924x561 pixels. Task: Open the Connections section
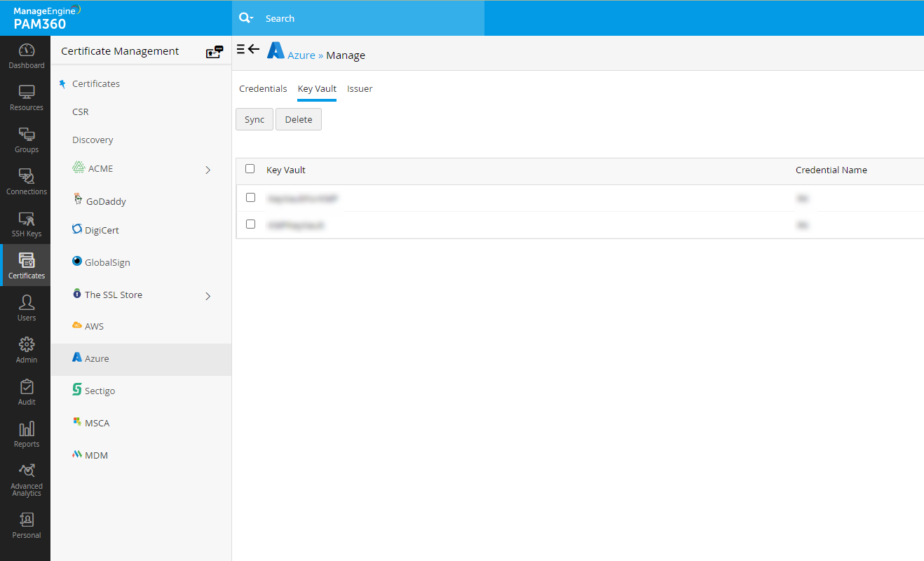pos(26,181)
